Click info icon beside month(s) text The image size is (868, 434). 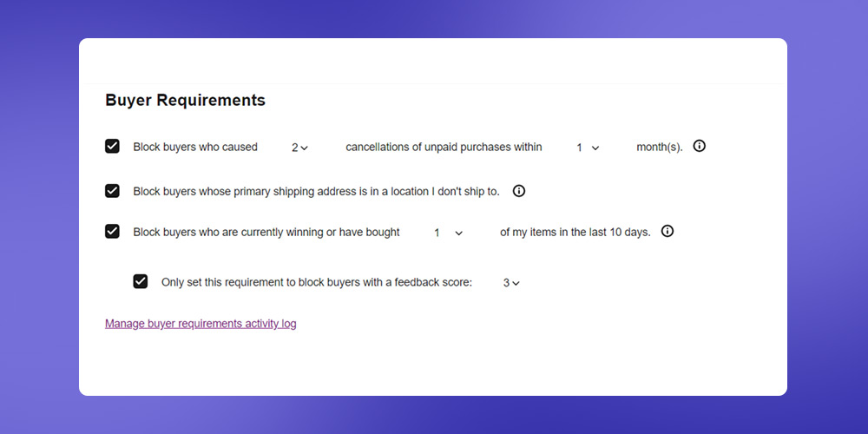tap(699, 146)
